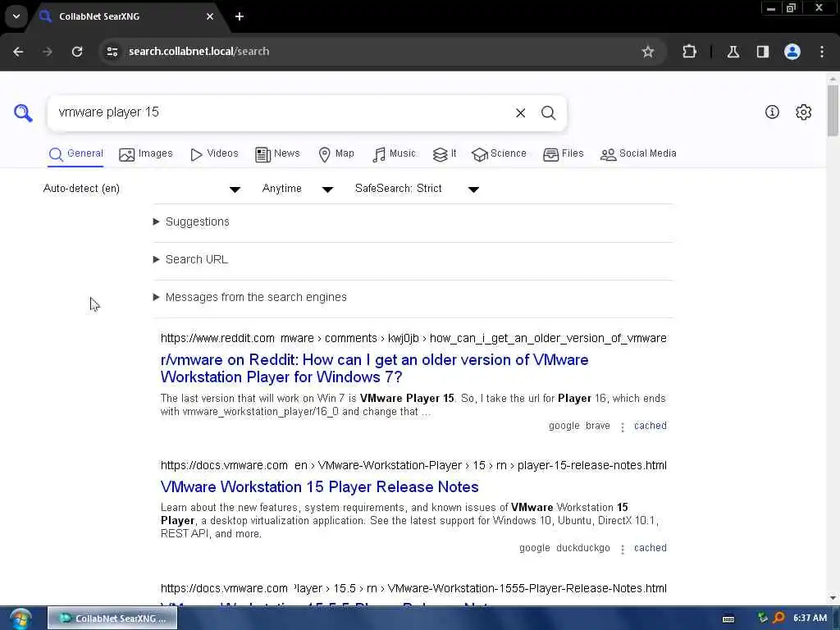Open the Reddit older VMware version result
Screen dimensions: 840x630
[374, 368]
